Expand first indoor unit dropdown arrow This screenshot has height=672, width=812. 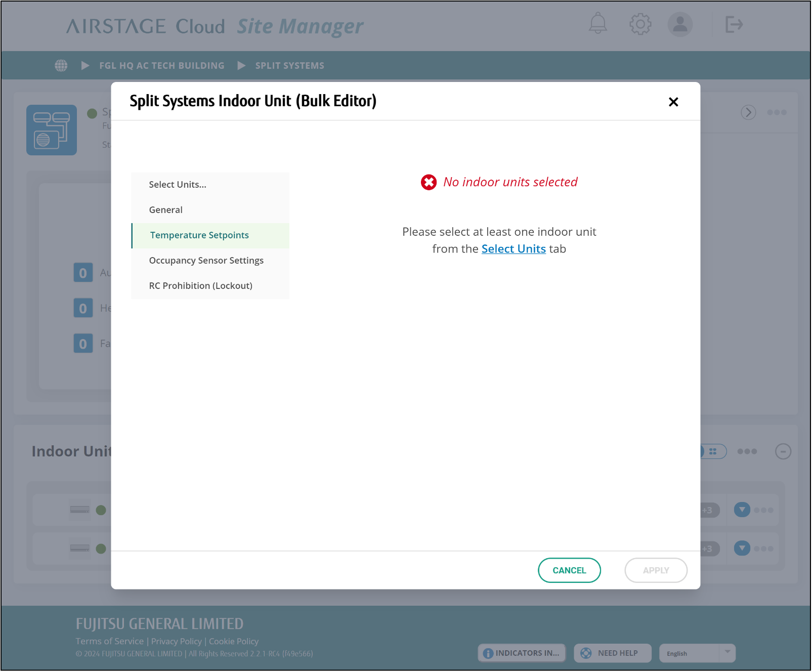pos(742,510)
